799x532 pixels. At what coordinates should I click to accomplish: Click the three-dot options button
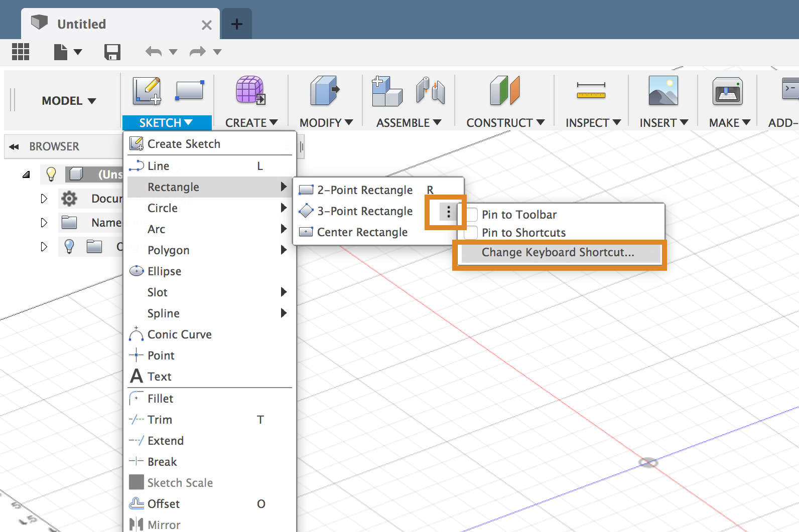(x=448, y=212)
